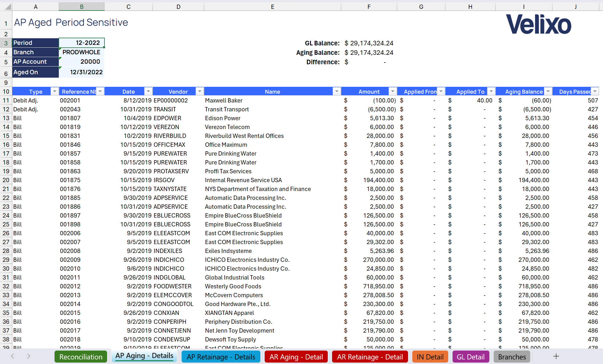Select the Aged On cell 12/31/2022
The image size is (603, 364).
82,72
